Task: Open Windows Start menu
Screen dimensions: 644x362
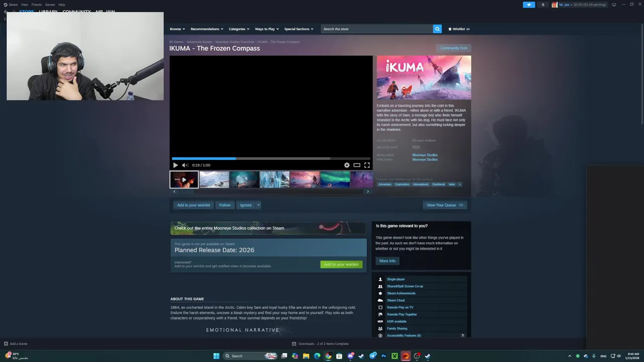Action: [x=216, y=356]
